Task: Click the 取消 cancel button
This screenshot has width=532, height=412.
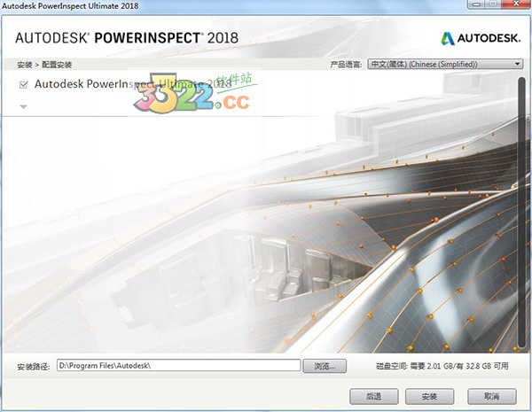Action: point(492,396)
